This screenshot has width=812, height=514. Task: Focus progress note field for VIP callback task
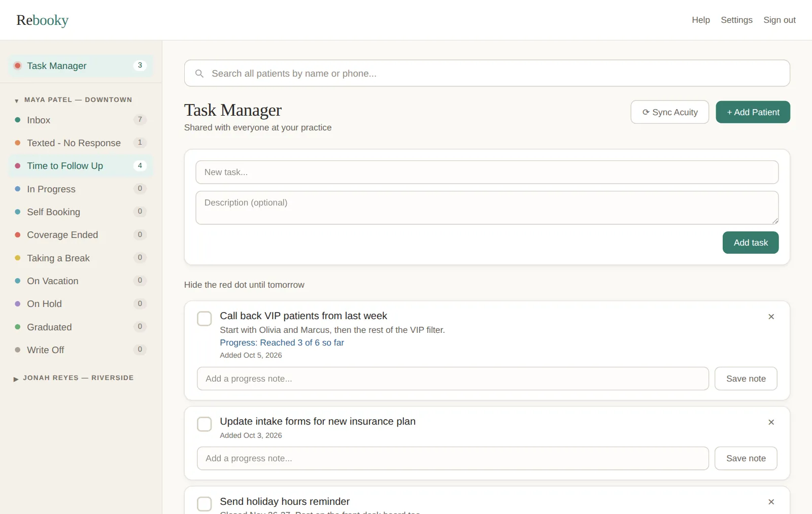(x=453, y=379)
